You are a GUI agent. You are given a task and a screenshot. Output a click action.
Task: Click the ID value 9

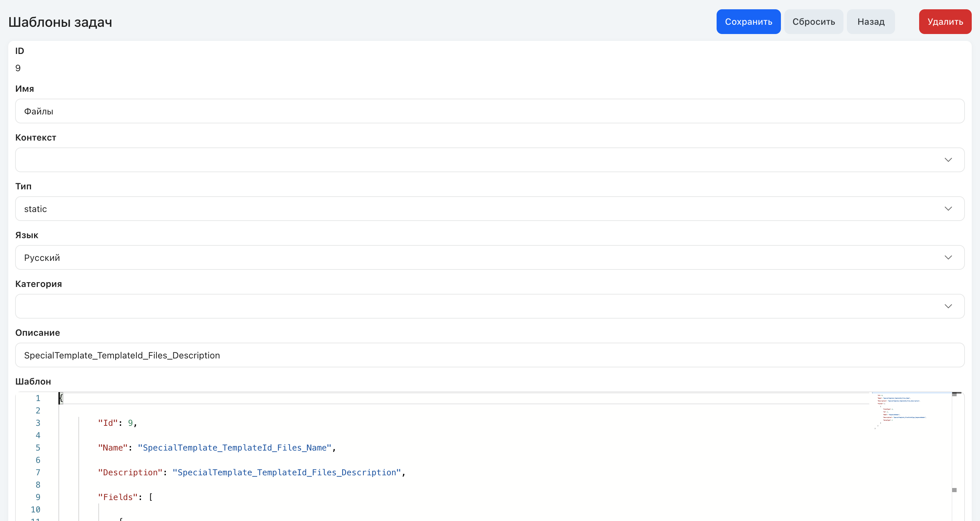(x=18, y=68)
